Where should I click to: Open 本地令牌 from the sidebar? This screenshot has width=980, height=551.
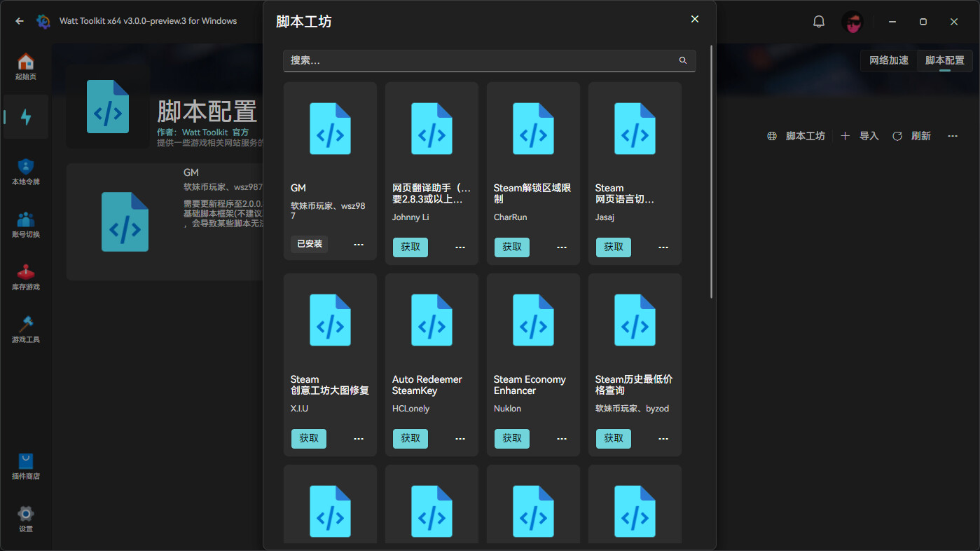26,170
